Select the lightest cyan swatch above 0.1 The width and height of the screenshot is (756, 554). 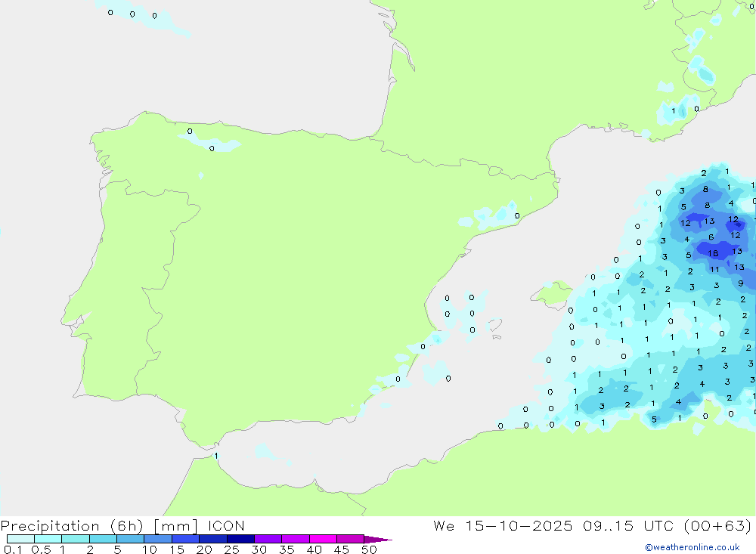pyautogui.click(x=20, y=539)
